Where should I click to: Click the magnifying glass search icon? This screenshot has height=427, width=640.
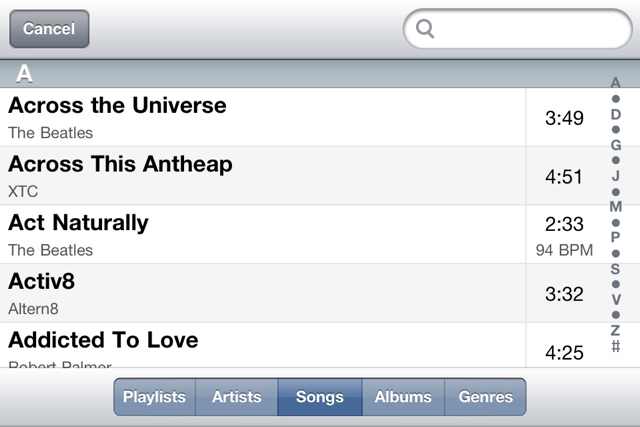[x=425, y=29]
